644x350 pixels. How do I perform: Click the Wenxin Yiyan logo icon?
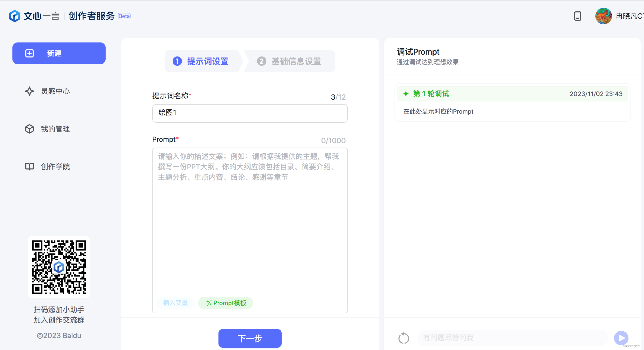coord(15,16)
